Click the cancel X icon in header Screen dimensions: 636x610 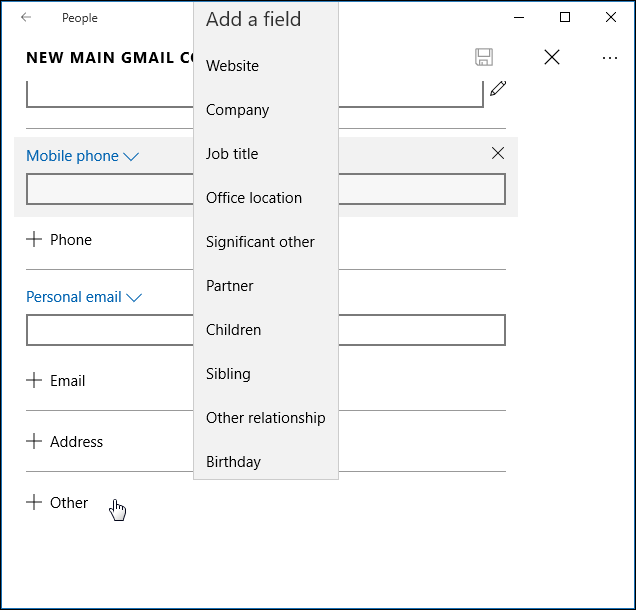(x=552, y=57)
